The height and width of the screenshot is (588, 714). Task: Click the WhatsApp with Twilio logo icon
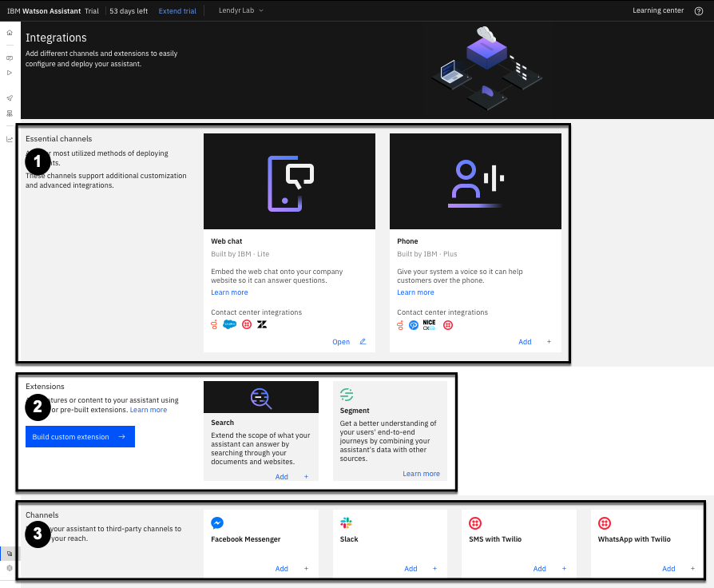click(x=605, y=523)
